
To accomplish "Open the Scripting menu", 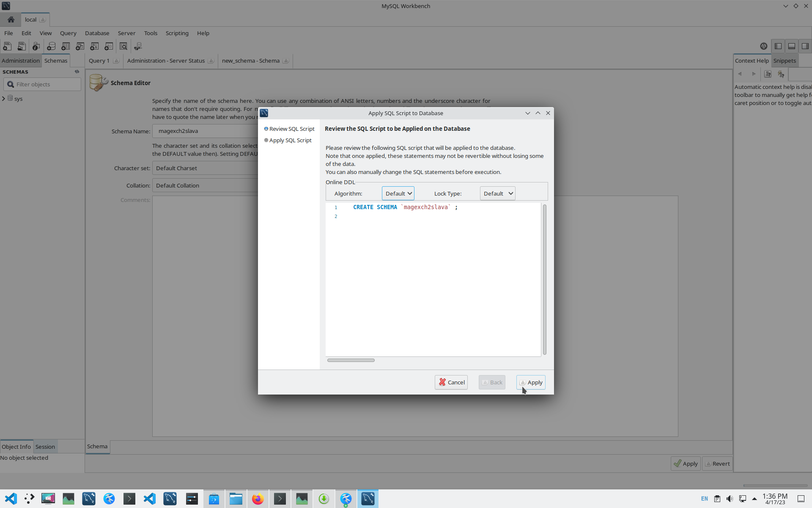I will tap(177, 33).
